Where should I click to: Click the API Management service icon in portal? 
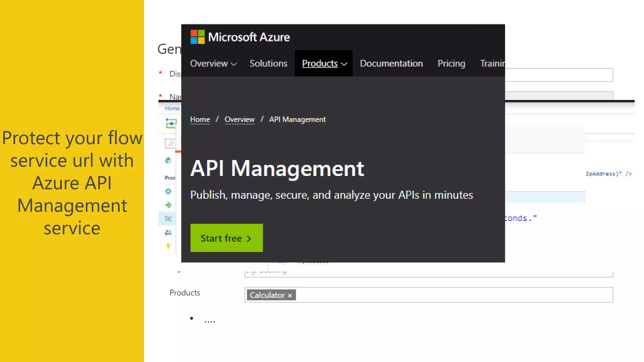pyautogui.click(x=171, y=123)
